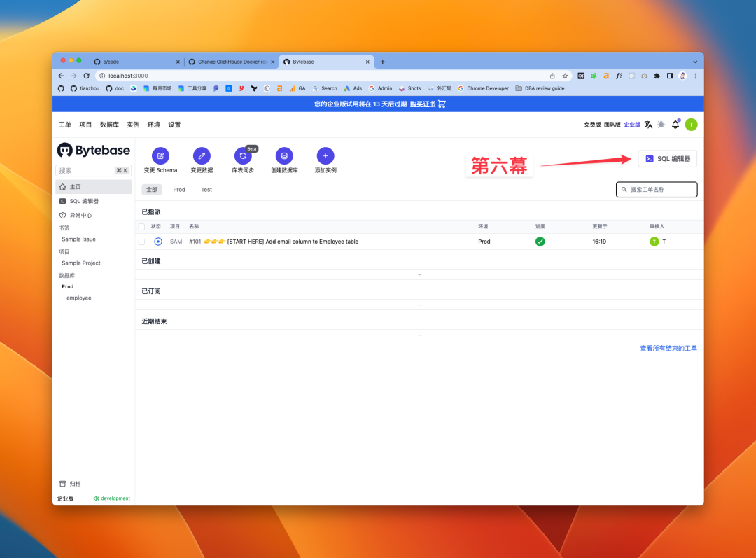The height and width of the screenshot is (558, 756).
Task: Select all issues with header checkbox
Action: click(x=141, y=227)
